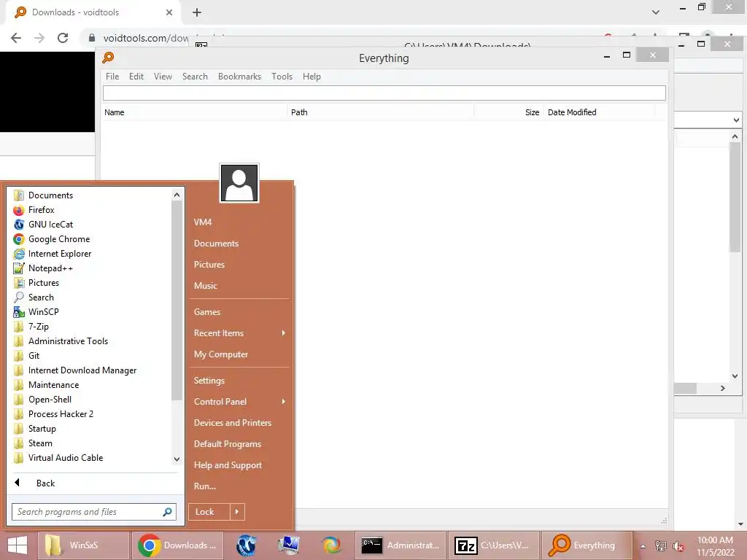The height and width of the screenshot is (560, 747).
Task: Click the Search programs and files box
Action: tap(94, 512)
